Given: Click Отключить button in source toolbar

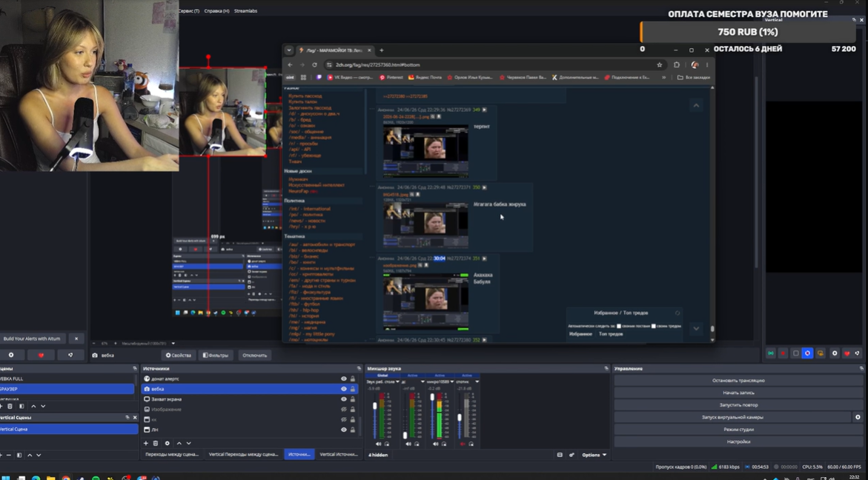Looking at the screenshot, I should coord(255,355).
